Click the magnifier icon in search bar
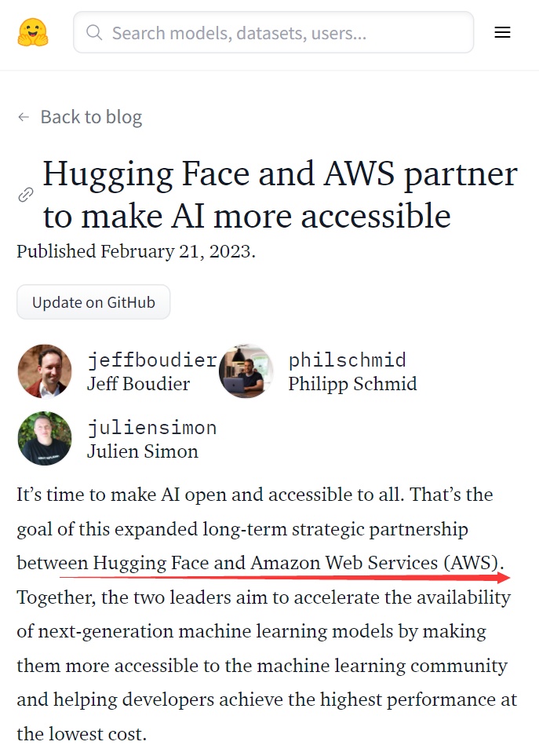This screenshot has width=539, height=756. pyautogui.click(x=95, y=33)
